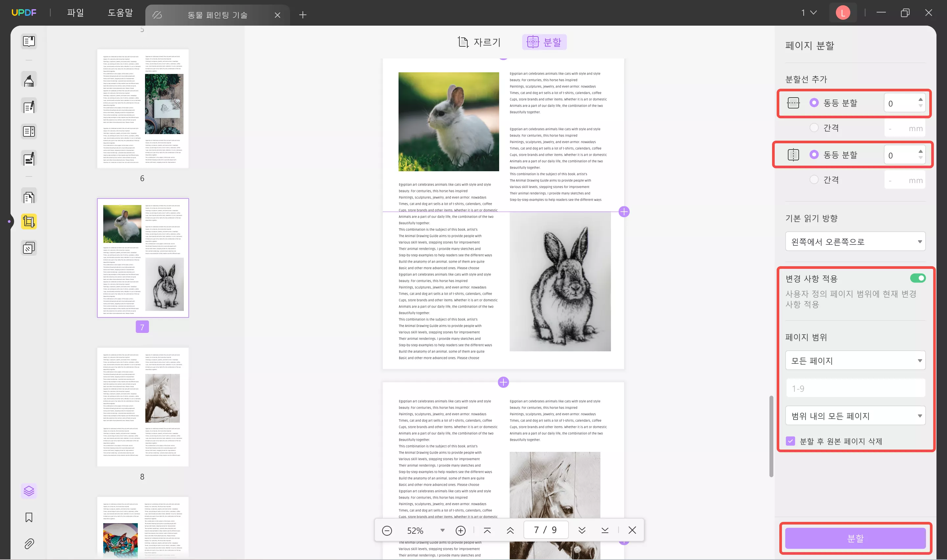This screenshot has height=560, width=947.
Task: Jump to last page arrow icon
Action: [x=605, y=530]
